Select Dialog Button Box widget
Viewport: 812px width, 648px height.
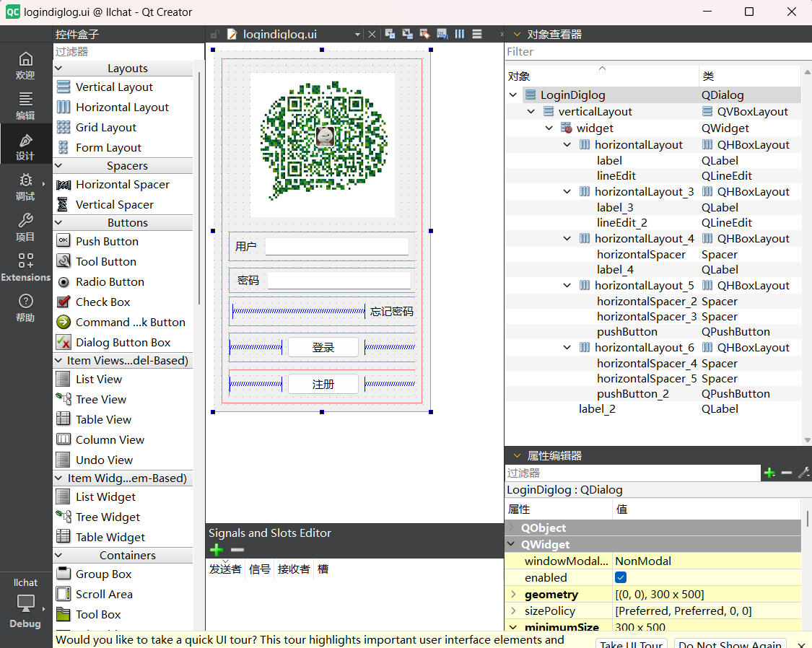pos(123,342)
